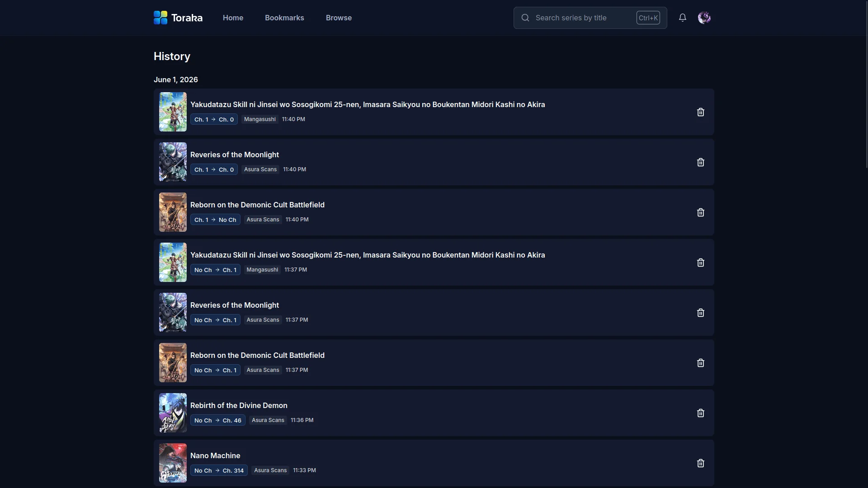Go to the Home page
This screenshot has height=488, width=868.
click(233, 18)
